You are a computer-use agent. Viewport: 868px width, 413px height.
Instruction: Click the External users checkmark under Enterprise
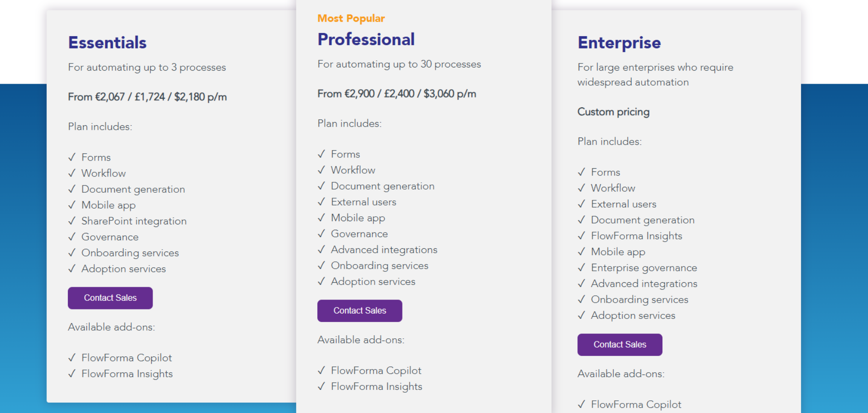point(582,204)
